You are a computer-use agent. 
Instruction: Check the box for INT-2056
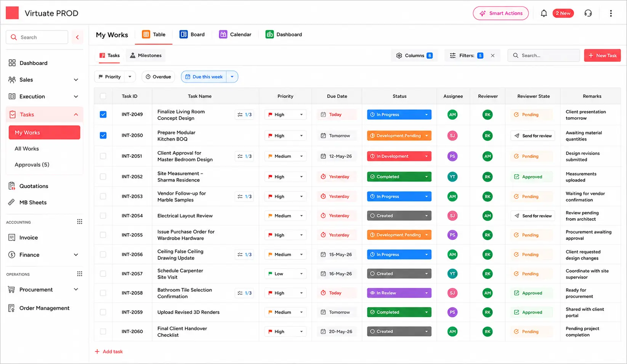coord(103,254)
